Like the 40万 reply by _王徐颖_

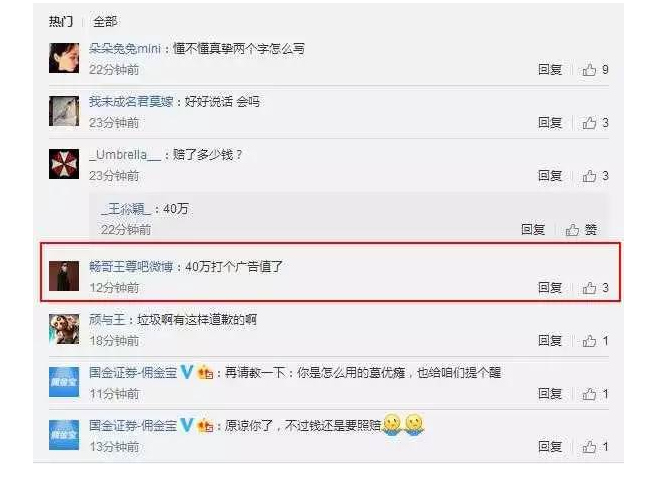(x=581, y=229)
